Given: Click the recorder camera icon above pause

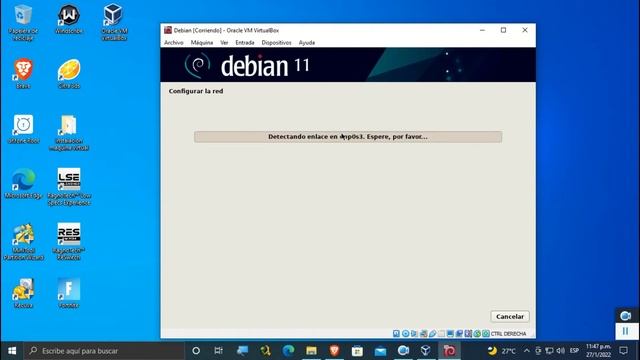Looking at the screenshot, I should click(625, 316).
